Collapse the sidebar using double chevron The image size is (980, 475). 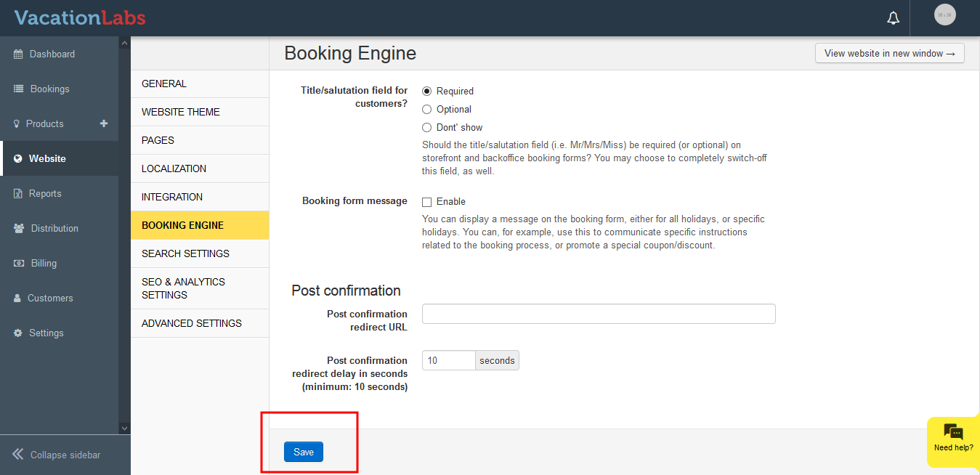pyautogui.click(x=18, y=455)
